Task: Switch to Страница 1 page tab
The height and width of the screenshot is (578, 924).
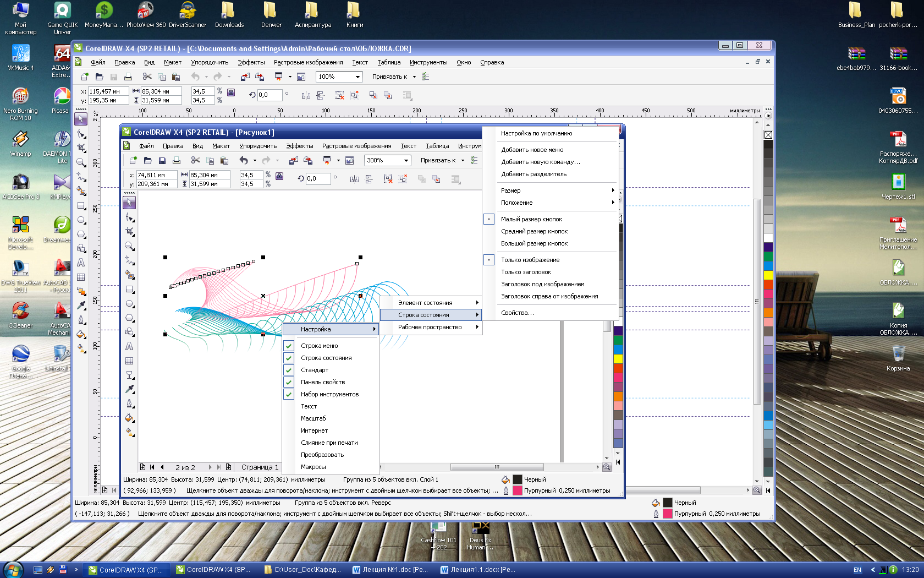Action: (260, 467)
